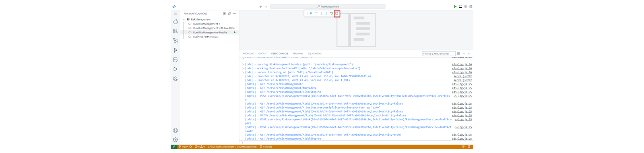Open notifications bell in status bar

click(469, 147)
